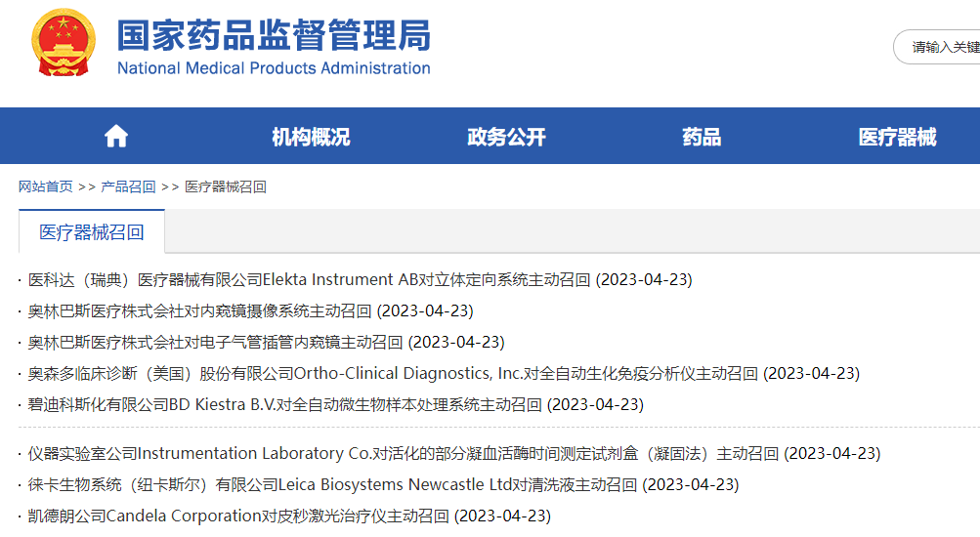Follow the 网站首页 breadcrumb link

(x=46, y=186)
